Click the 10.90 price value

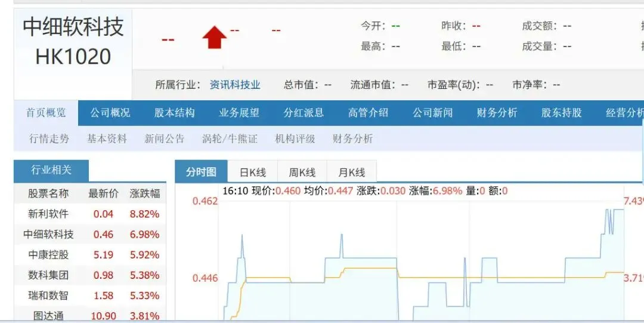[x=104, y=316]
